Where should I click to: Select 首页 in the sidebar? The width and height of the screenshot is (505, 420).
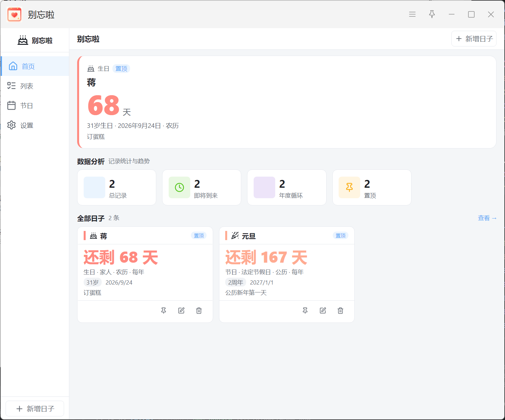tap(35, 66)
